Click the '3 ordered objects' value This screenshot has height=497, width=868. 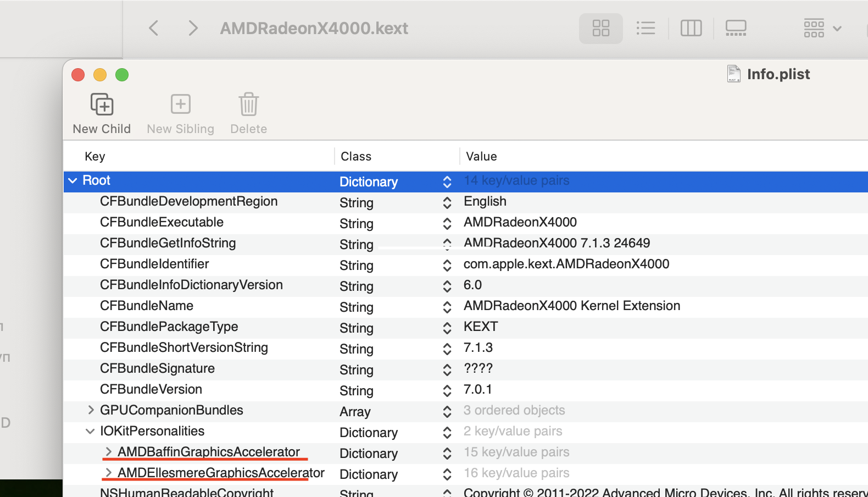click(x=514, y=410)
